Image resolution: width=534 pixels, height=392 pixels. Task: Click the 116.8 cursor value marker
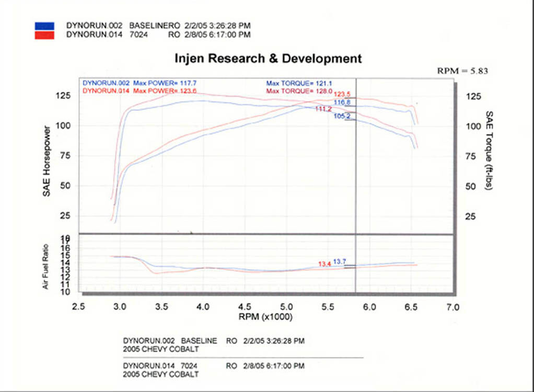342,102
